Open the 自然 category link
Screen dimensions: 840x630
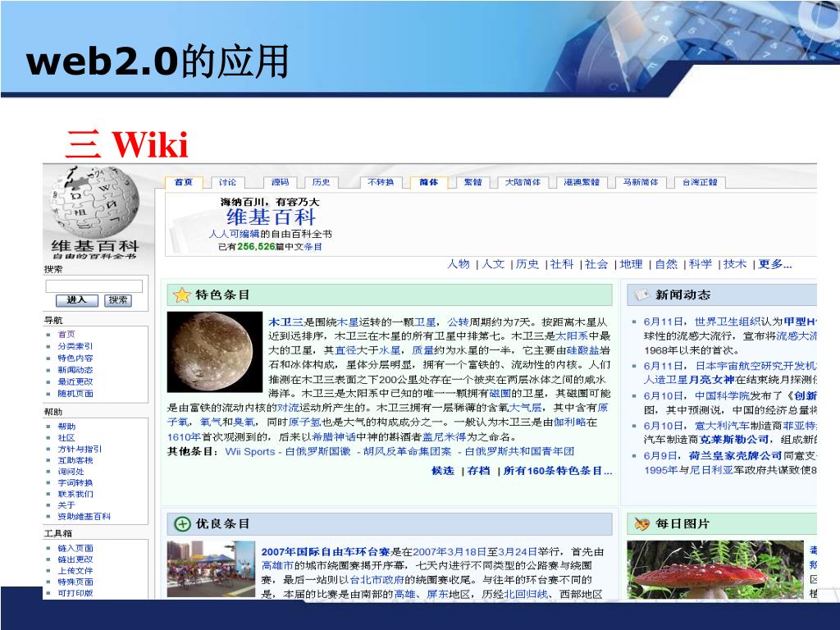pyautogui.click(x=666, y=264)
